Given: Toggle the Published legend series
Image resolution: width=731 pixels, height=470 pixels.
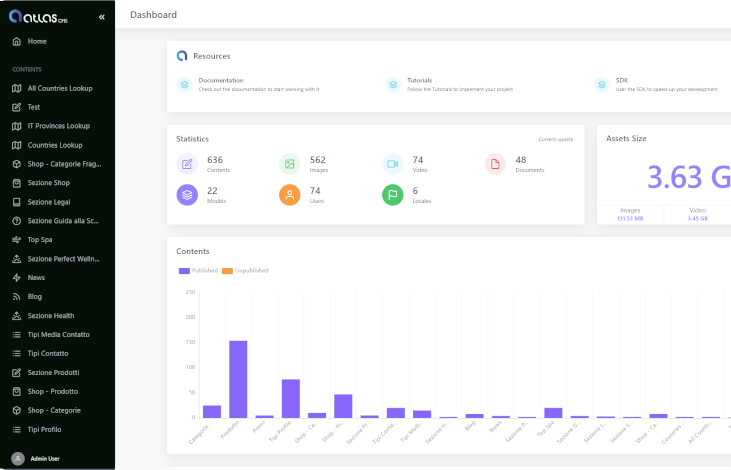Looking at the screenshot, I should [x=198, y=271].
